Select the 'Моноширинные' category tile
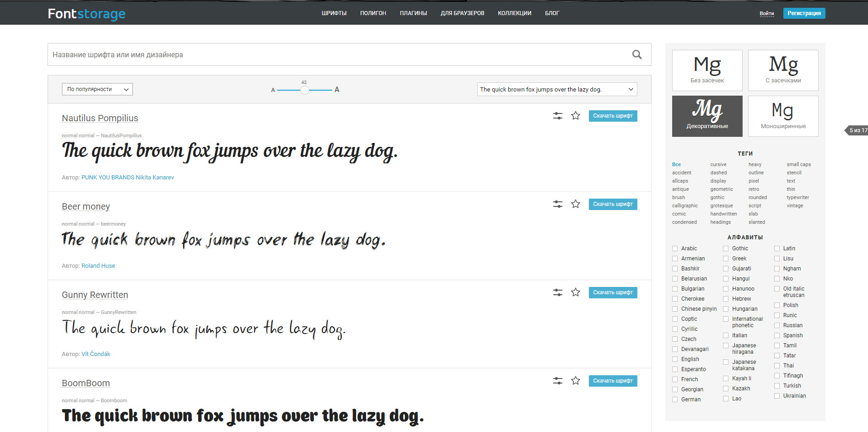The image size is (868, 432). click(x=783, y=116)
